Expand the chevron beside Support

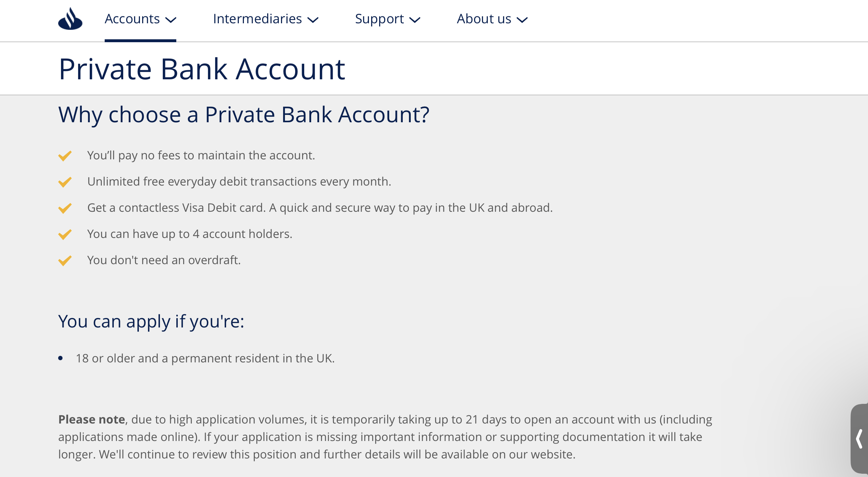415,20
